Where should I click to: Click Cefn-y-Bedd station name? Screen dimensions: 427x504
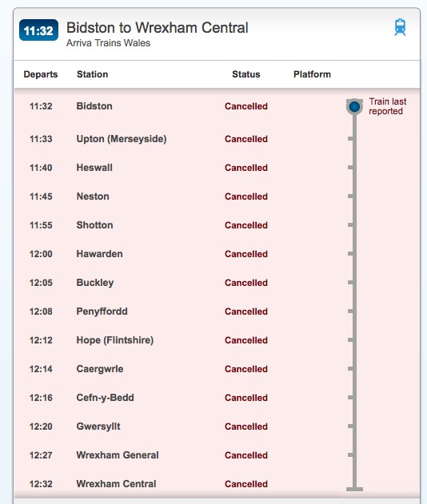click(105, 398)
